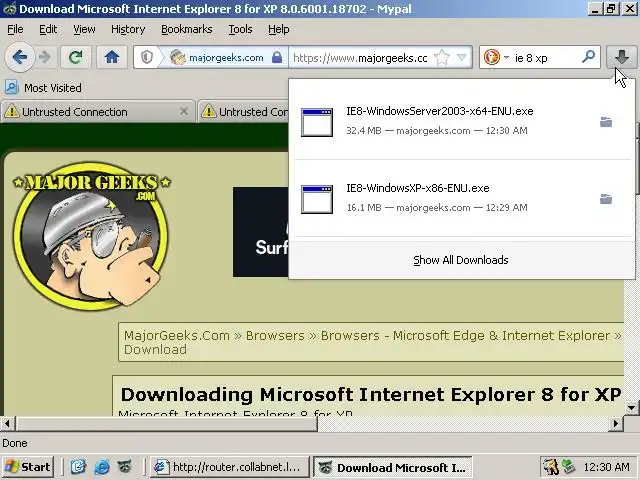Open the Windows Start menu
640x480 pixels.
[28, 467]
